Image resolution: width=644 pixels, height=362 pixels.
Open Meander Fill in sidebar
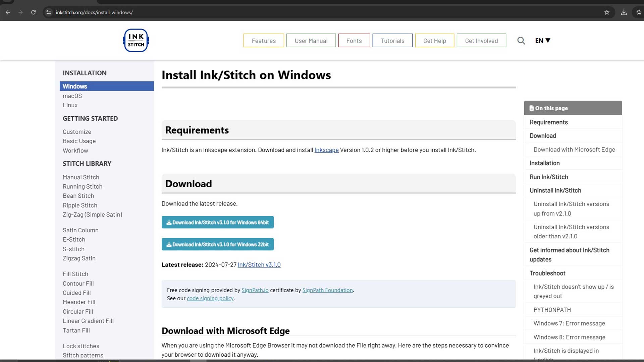click(79, 302)
